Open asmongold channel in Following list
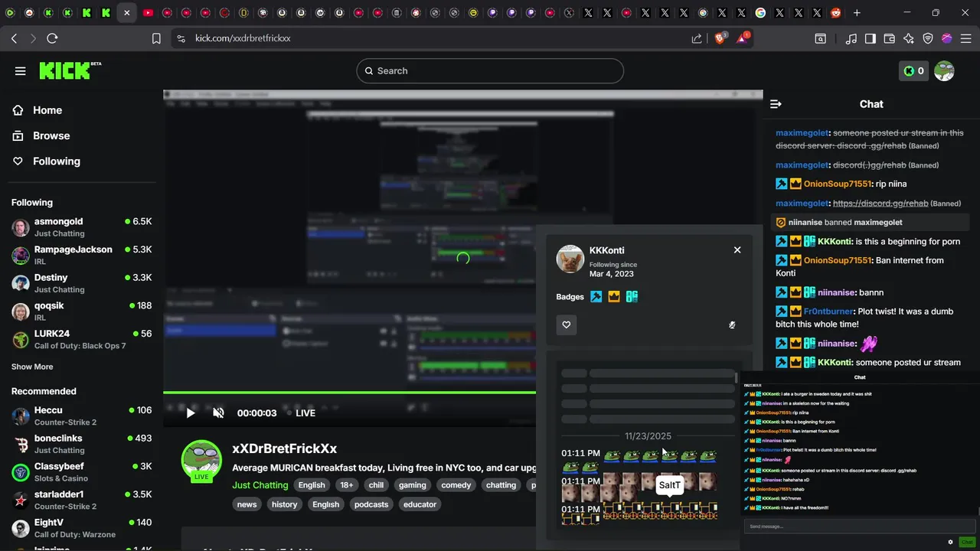Screen dimensions: 980x551 point(82,227)
